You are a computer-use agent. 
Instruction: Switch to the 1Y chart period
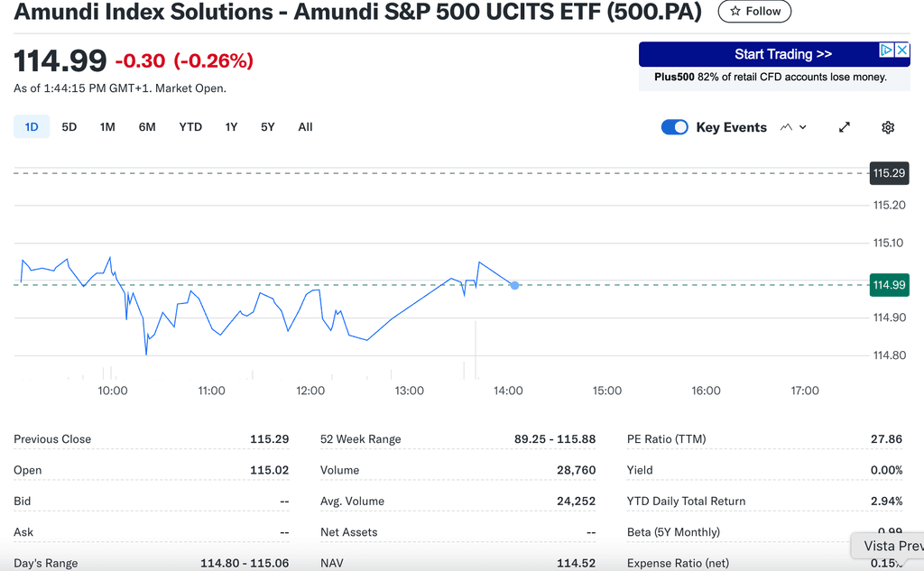click(231, 127)
